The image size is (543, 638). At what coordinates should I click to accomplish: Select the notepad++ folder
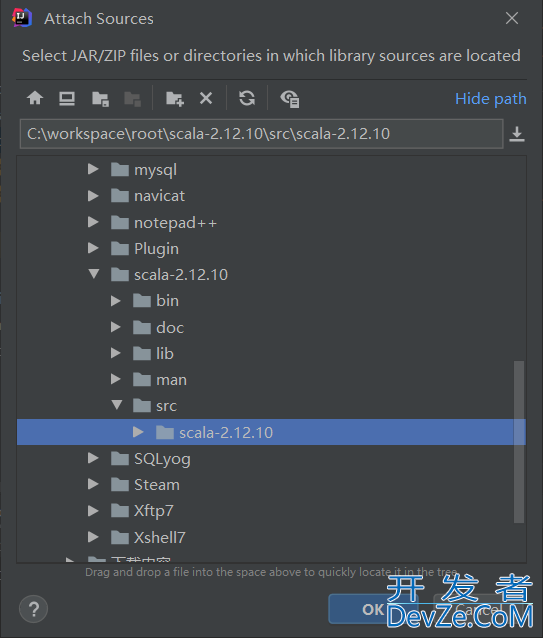click(x=175, y=223)
